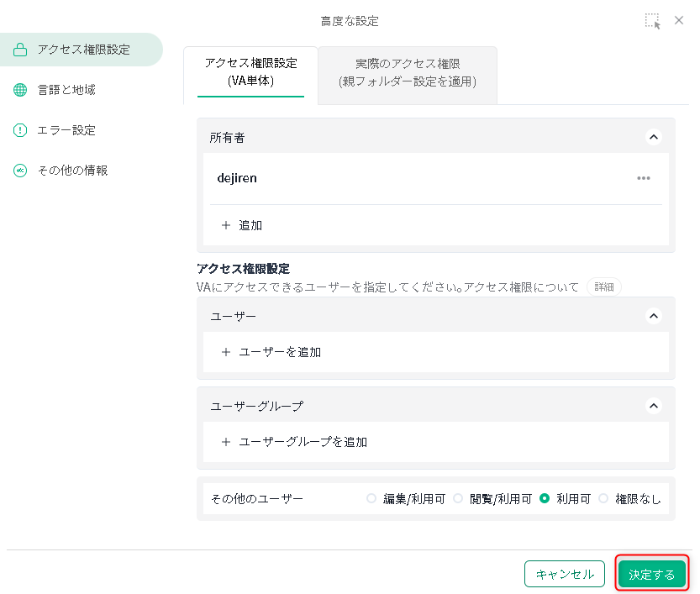Click ユーザーを追加 to add a user
Viewport: 700px width, 594px height.
point(279,352)
